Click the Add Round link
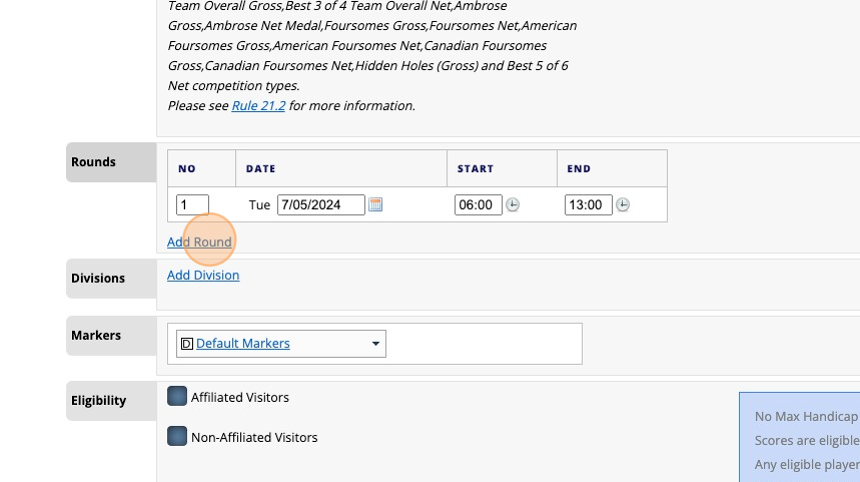Image resolution: width=860 pixels, height=482 pixels. click(199, 242)
